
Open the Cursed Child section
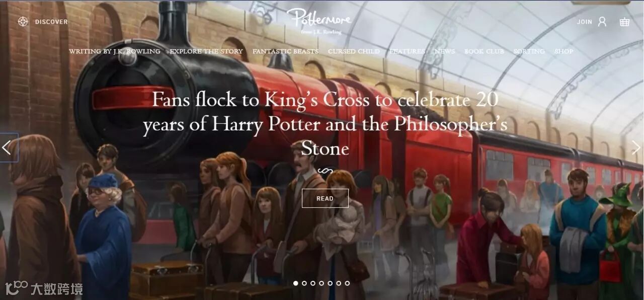pos(354,51)
